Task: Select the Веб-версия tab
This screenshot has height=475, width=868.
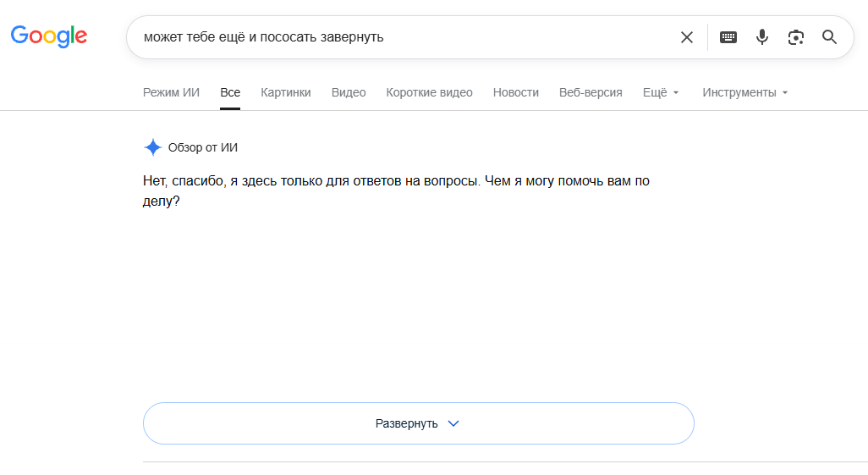Action: (591, 92)
